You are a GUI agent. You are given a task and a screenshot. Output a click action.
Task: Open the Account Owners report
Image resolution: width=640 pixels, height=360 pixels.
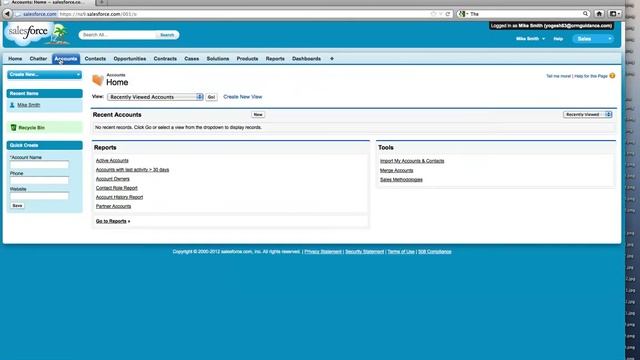point(113,179)
